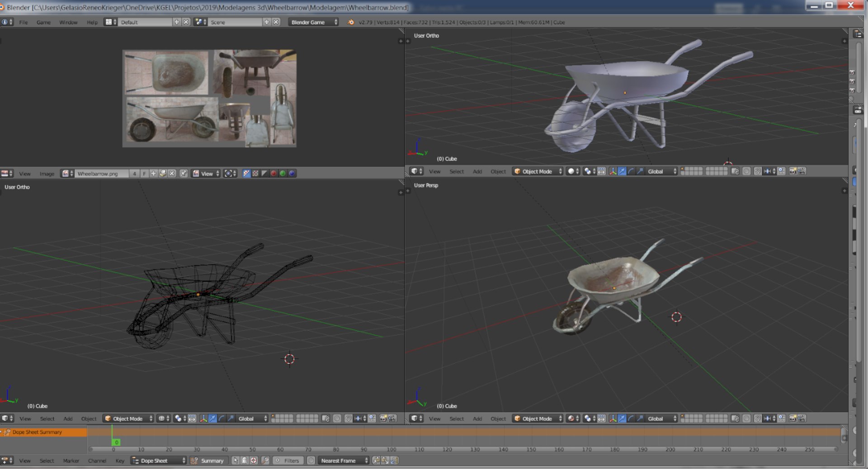Screen dimensions: 868x469
Task: Click the Blender logo in the info header
Action: [x=350, y=22]
